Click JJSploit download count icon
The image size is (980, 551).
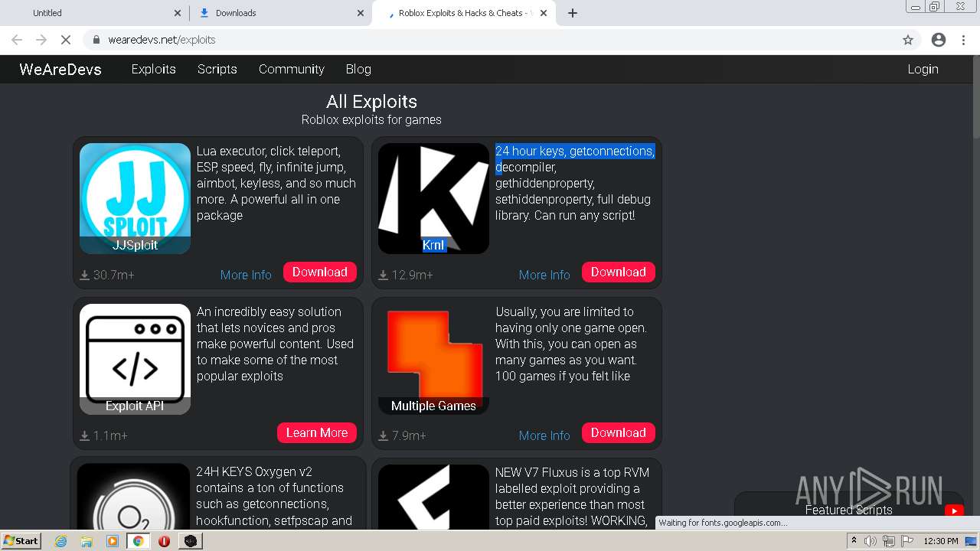tap(85, 275)
